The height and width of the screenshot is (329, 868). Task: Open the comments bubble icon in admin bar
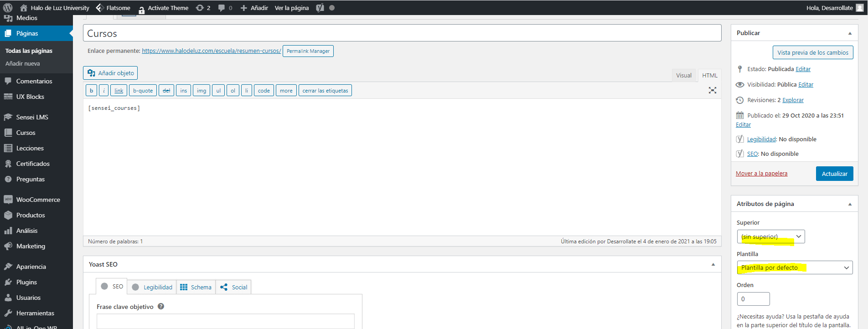222,8
